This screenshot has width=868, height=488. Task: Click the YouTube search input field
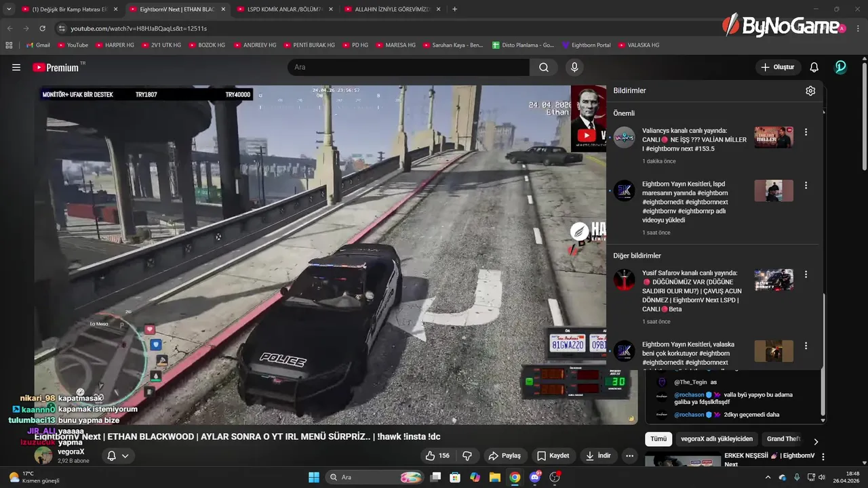pyautogui.click(x=409, y=67)
